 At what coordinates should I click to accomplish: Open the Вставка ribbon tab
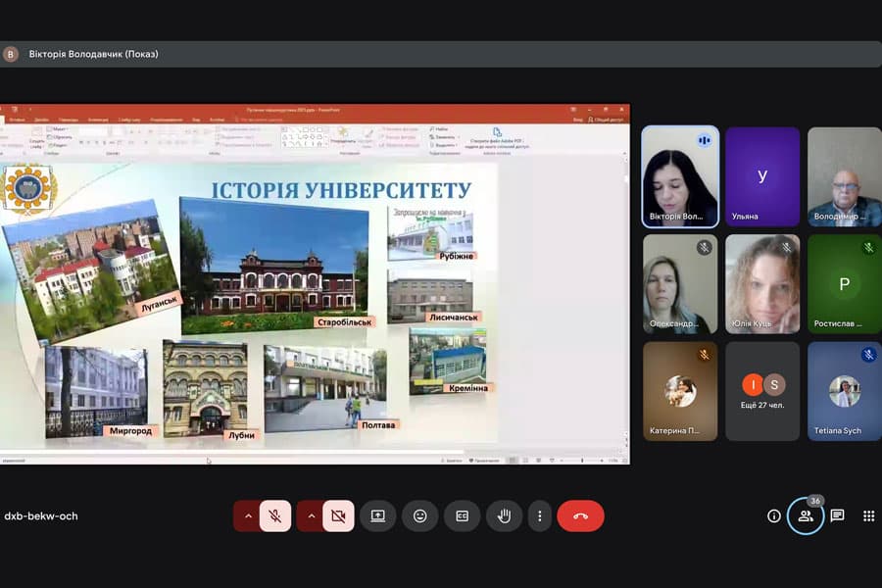17,120
